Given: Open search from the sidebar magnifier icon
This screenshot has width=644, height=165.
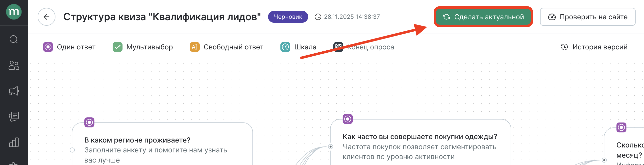Looking at the screenshot, I should pos(14,40).
